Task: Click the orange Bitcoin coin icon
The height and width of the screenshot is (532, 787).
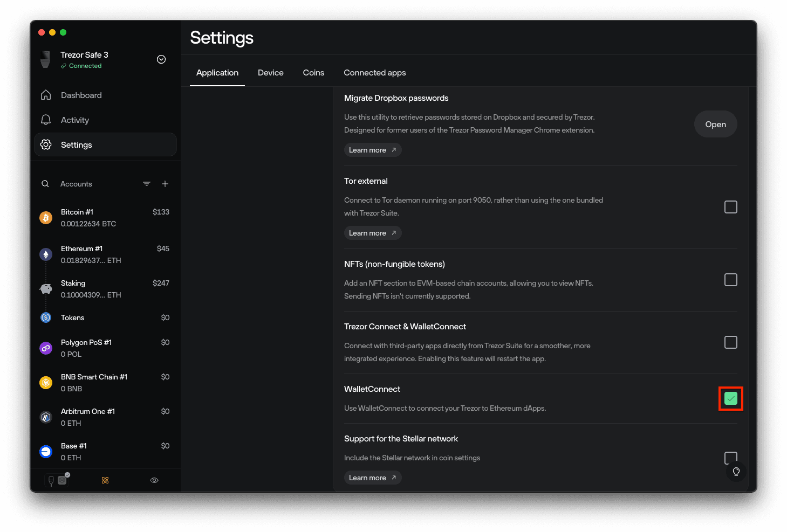Action: [x=46, y=218]
